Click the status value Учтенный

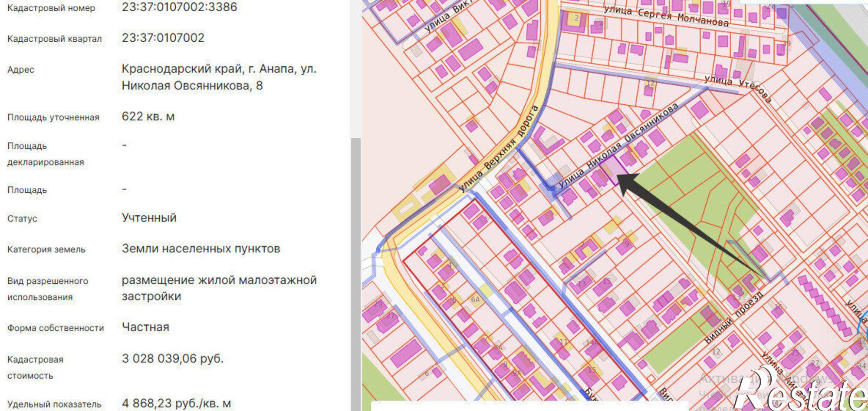coord(149,218)
